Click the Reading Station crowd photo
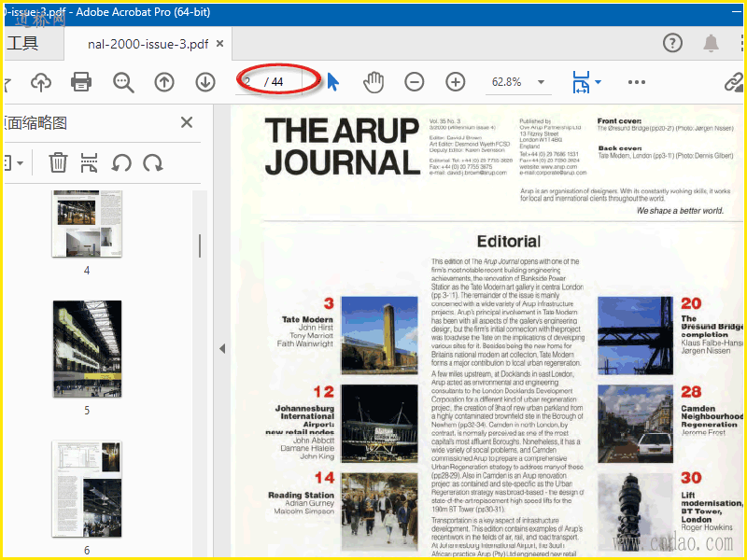This screenshot has height=560, width=747. (380, 511)
